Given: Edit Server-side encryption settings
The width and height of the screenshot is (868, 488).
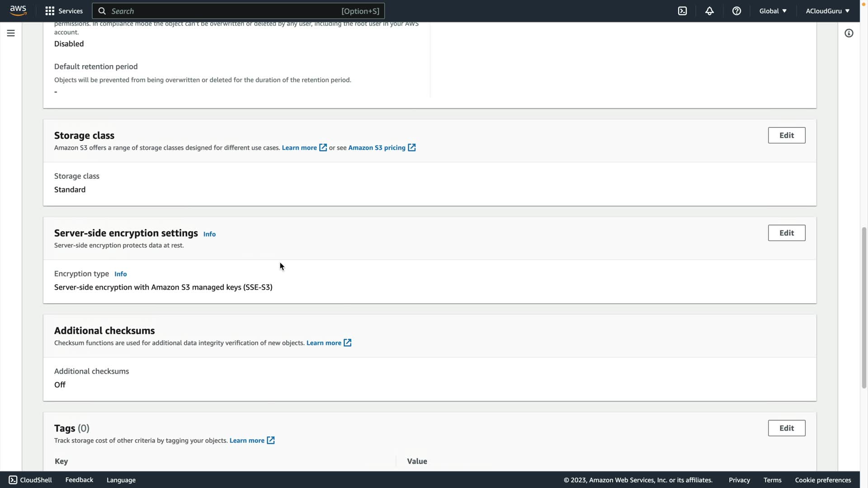Looking at the screenshot, I should click(x=786, y=233).
